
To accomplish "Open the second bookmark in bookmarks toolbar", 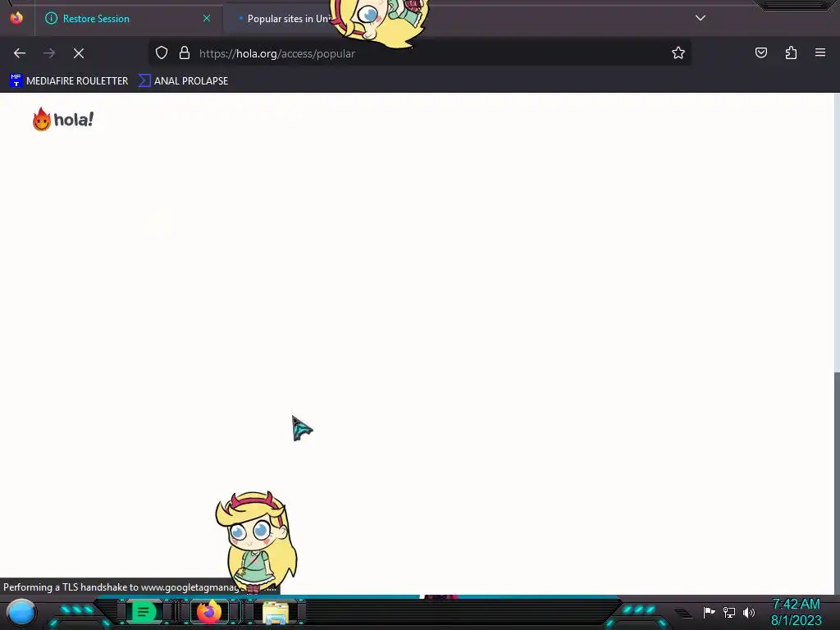I will tap(183, 81).
